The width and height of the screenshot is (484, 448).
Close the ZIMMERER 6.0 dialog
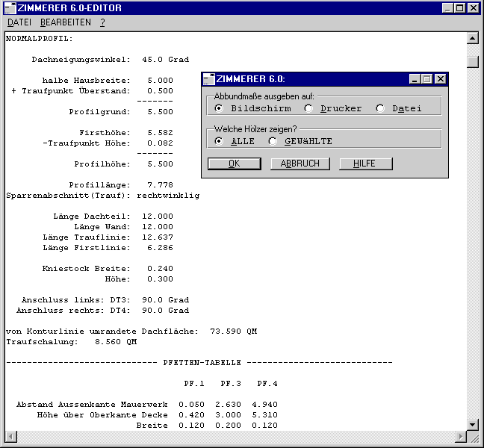coord(440,79)
